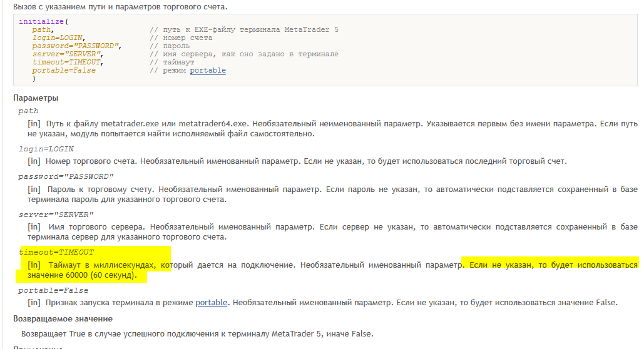Image resolution: width=644 pixels, height=349 pixels.
Task: Select 'portable=False' in code block
Action: [64, 70]
